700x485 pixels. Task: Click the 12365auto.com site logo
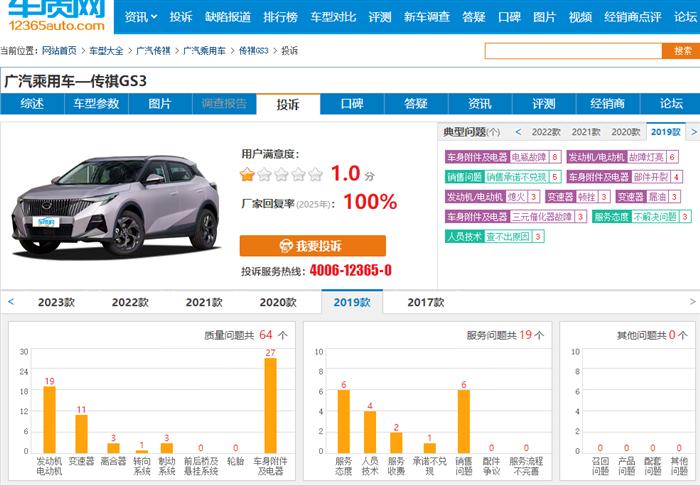click(x=57, y=16)
